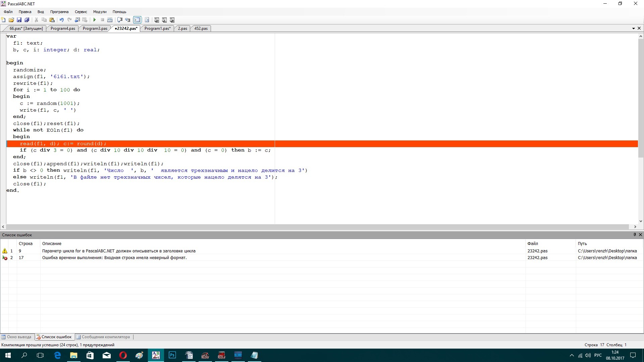Show hidden system tray icons
The width and height of the screenshot is (644, 362).
pos(572,355)
